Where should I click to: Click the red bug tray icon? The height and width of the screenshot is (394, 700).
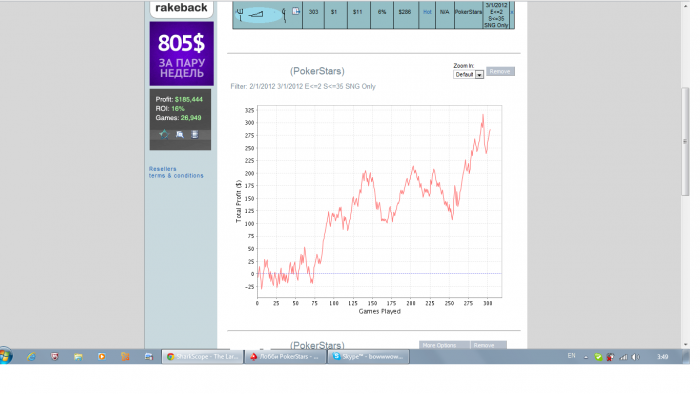tap(610, 357)
